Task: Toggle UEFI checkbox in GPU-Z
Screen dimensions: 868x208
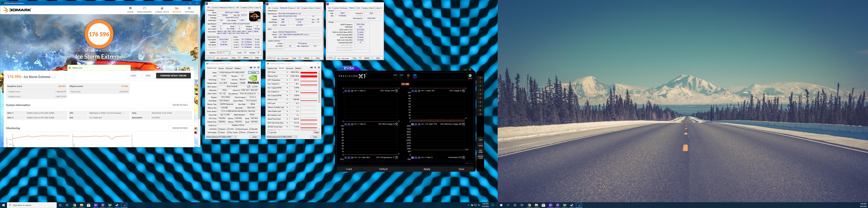Action: (253, 87)
